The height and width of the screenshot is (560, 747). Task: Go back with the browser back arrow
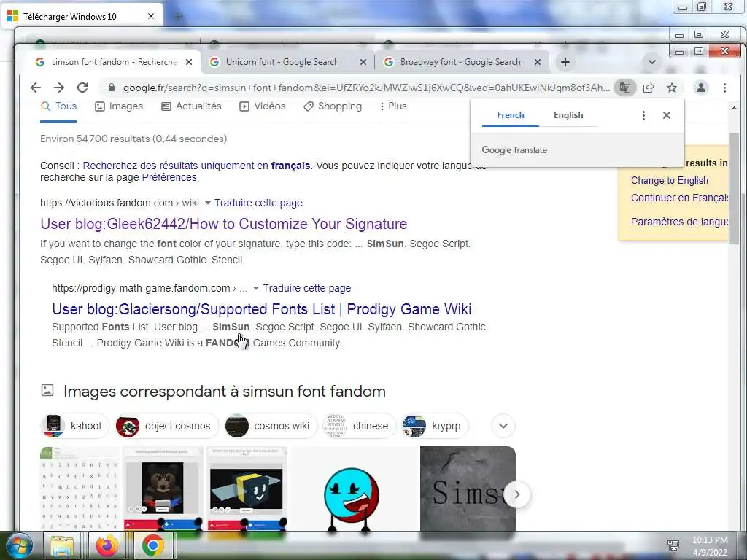point(36,87)
